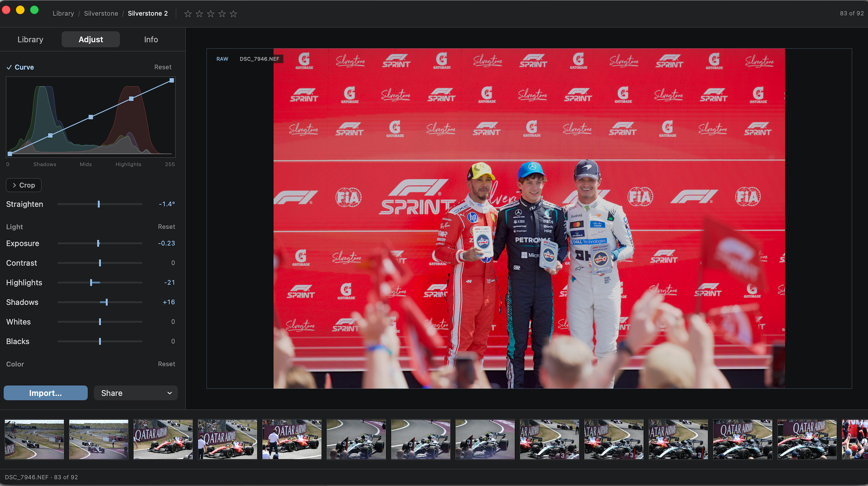This screenshot has height=486, width=868.
Task: Click the Silverstone 2 breadcrumb
Action: pyautogui.click(x=148, y=14)
